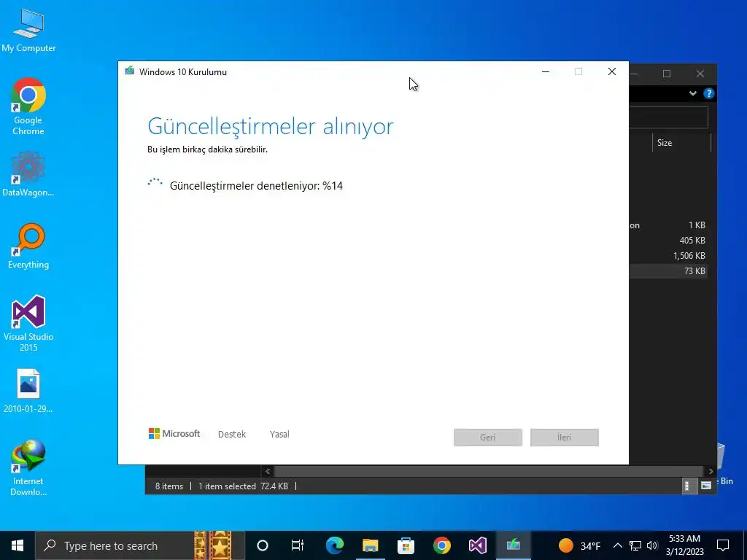The width and height of the screenshot is (747, 560).
Task: Launch Everything search desktop shortcut
Action: click(28, 246)
